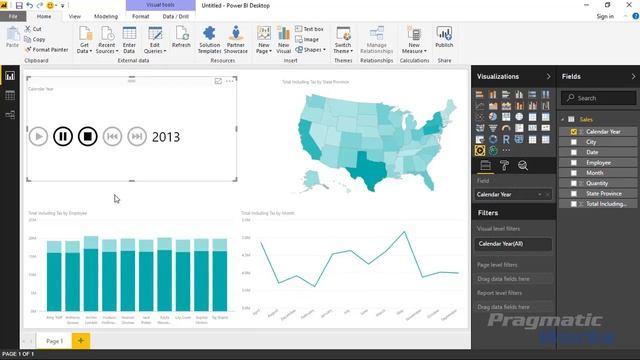Screen dimensions: 640x360
Task: Click Sign in link
Action: pyautogui.click(x=605, y=16)
